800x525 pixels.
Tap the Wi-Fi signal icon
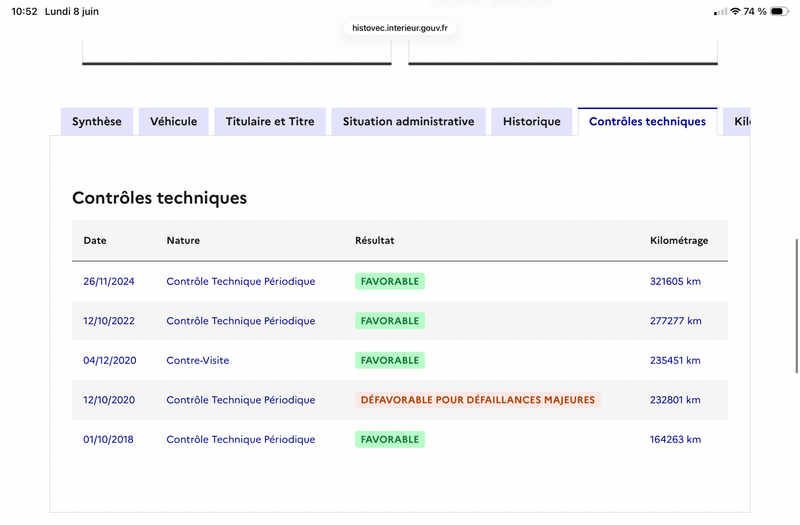(x=735, y=11)
